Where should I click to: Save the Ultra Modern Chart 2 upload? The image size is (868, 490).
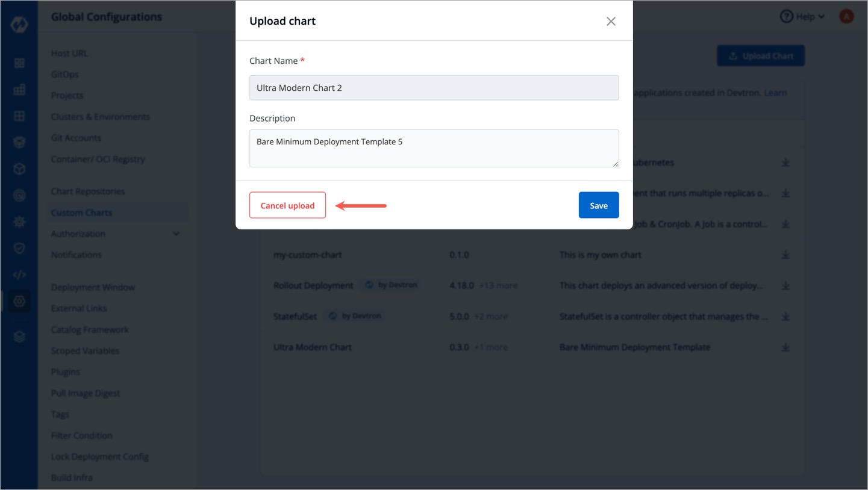click(x=598, y=205)
